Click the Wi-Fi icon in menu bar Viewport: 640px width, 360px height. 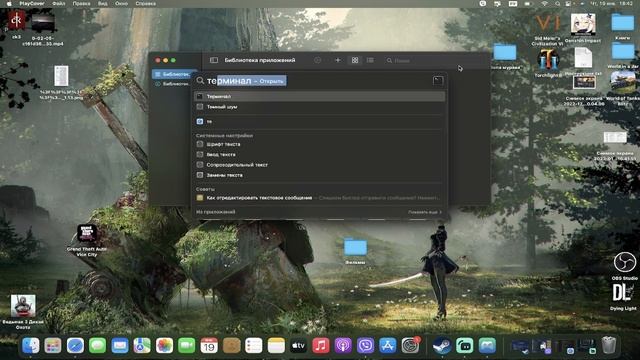point(544,4)
